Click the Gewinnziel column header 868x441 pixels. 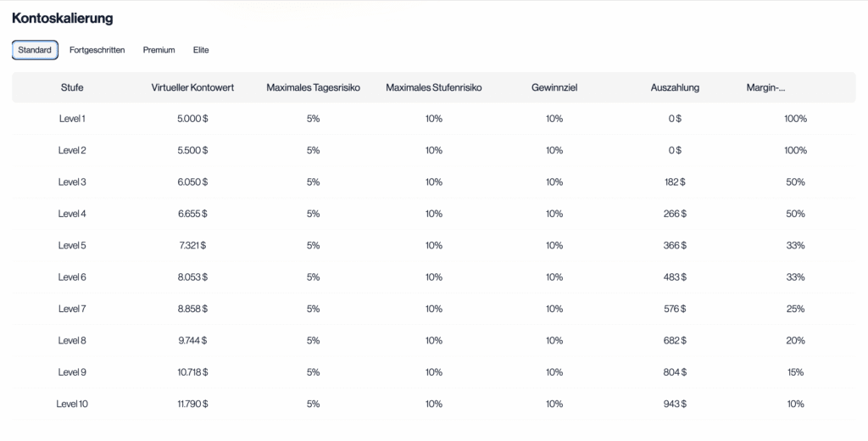click(554, 87)
